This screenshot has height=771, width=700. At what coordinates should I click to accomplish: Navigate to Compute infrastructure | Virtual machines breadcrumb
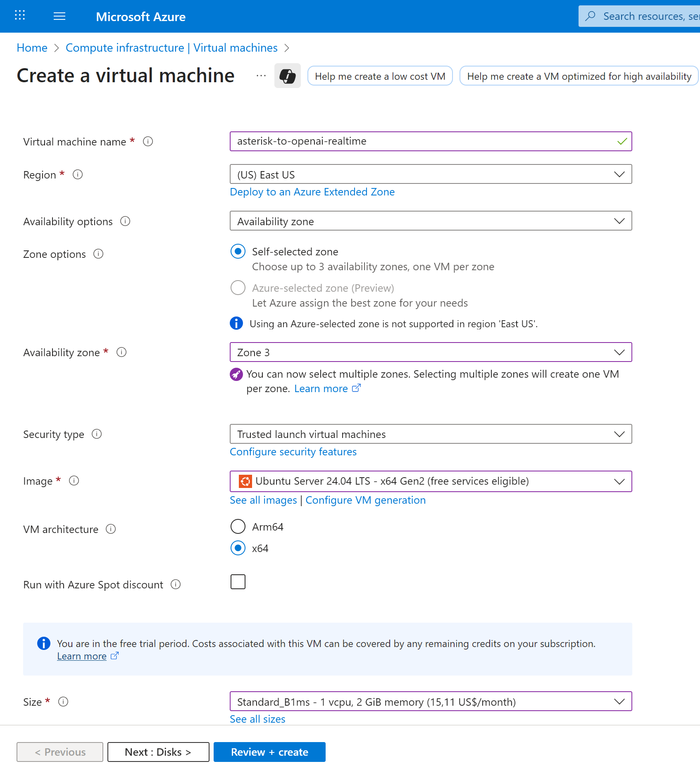tap(171, 48)
